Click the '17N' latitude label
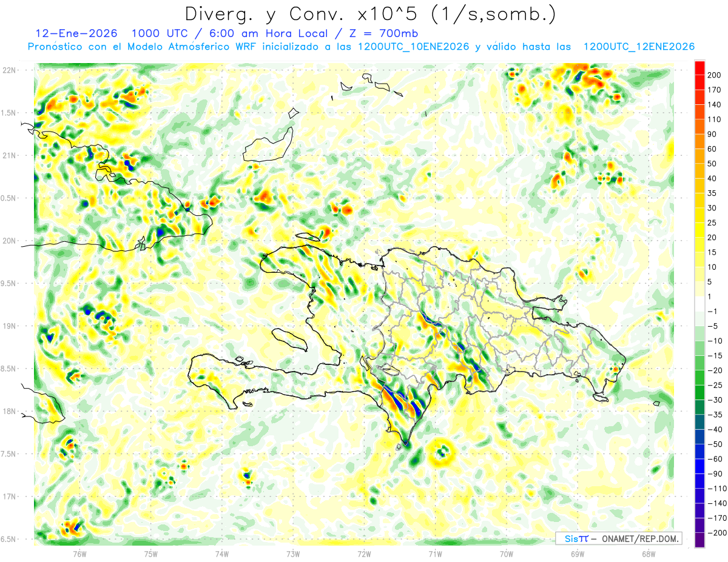 point(9,497)
